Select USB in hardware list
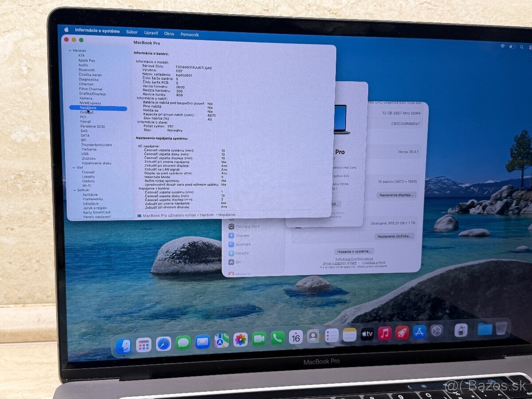Screen dimensions: 532x399 pyautogui.click(x=85, y=154)
